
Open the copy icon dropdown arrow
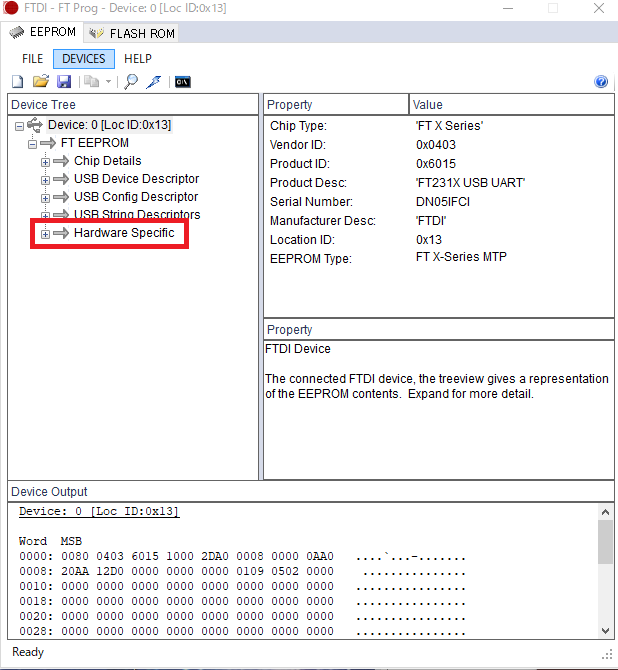[x=109, y=82]
